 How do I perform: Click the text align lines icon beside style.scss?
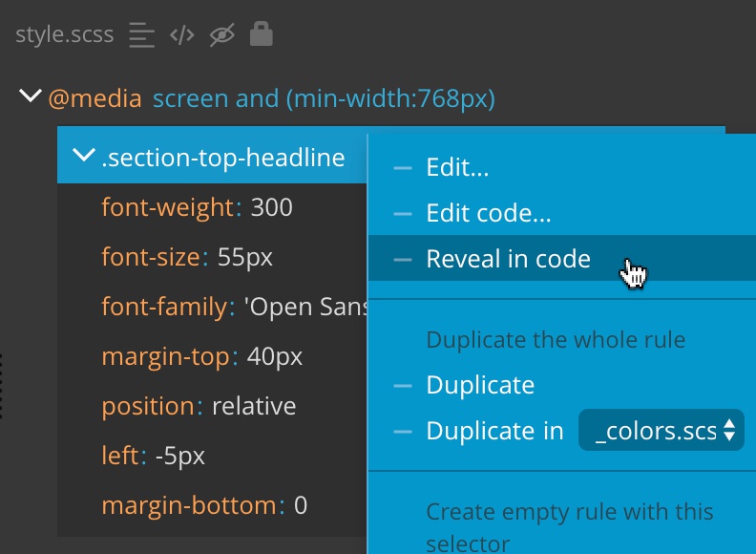[x=141, y=35]
